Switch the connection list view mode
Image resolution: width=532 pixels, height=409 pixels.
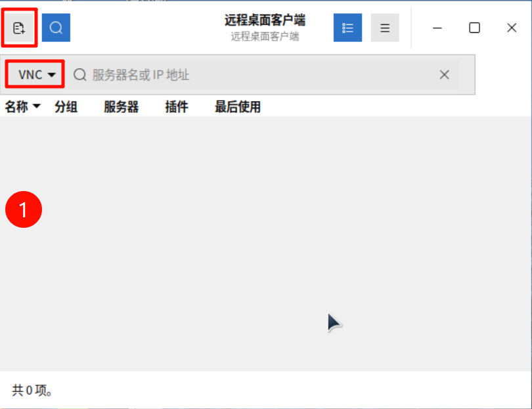[347, 28]
